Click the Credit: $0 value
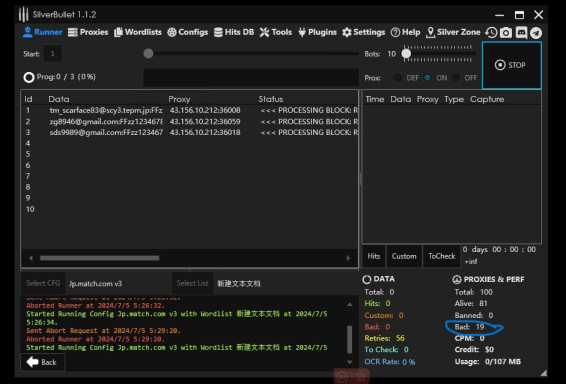 [x=474, y=350]
